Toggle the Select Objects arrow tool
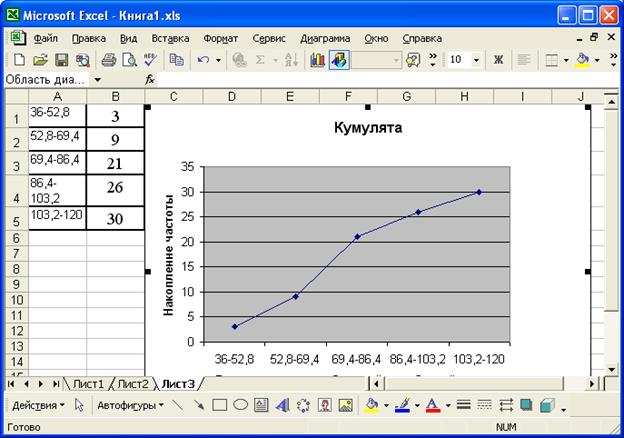 pos(79,405)
